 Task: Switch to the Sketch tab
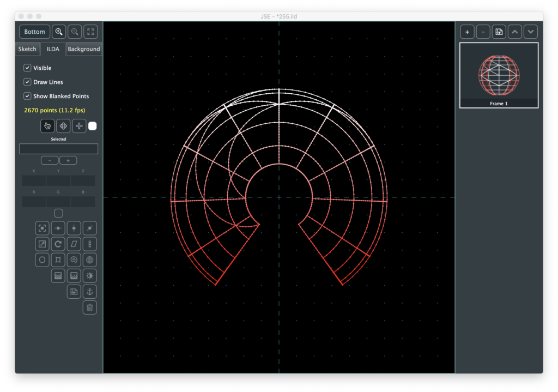click(27, 49)
